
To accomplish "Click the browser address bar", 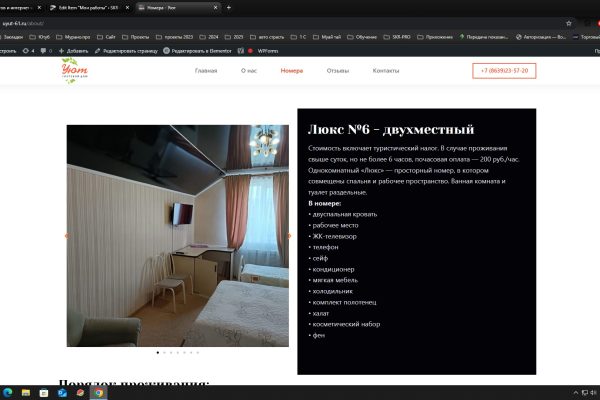I will (x=281, y=23).
